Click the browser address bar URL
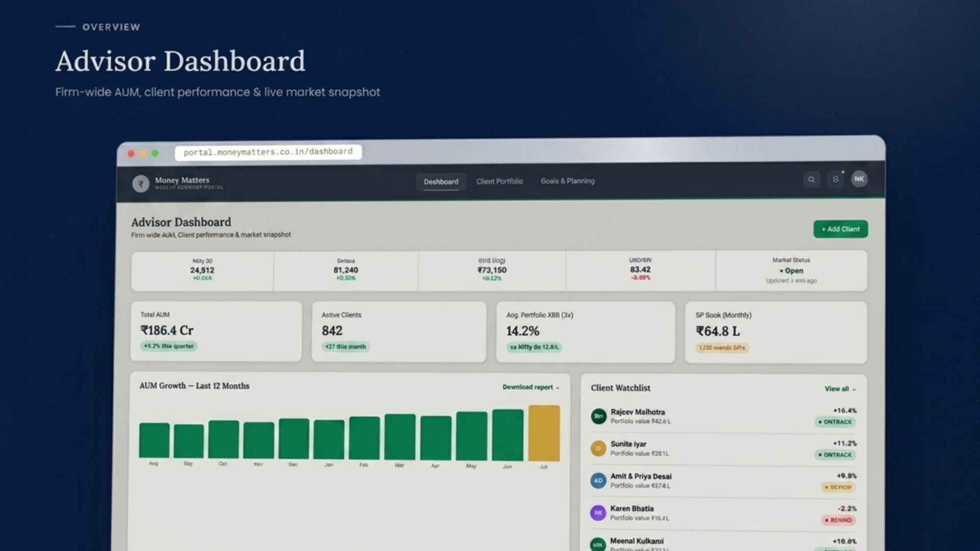 (268, 152)
